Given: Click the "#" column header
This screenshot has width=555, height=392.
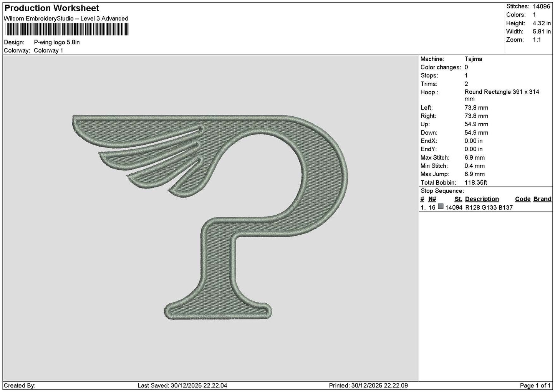Looking at the screenshot, I should tap(422, 199).
